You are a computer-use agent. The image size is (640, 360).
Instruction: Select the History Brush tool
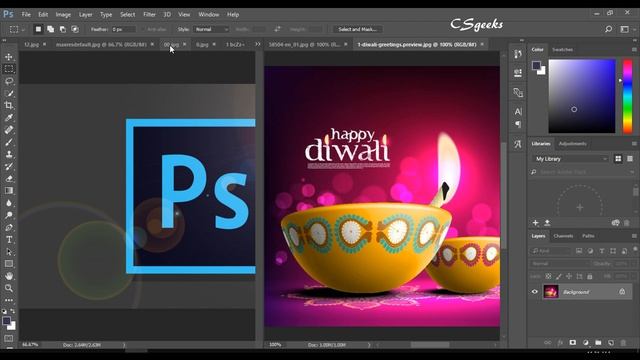(x=9, y=167)
